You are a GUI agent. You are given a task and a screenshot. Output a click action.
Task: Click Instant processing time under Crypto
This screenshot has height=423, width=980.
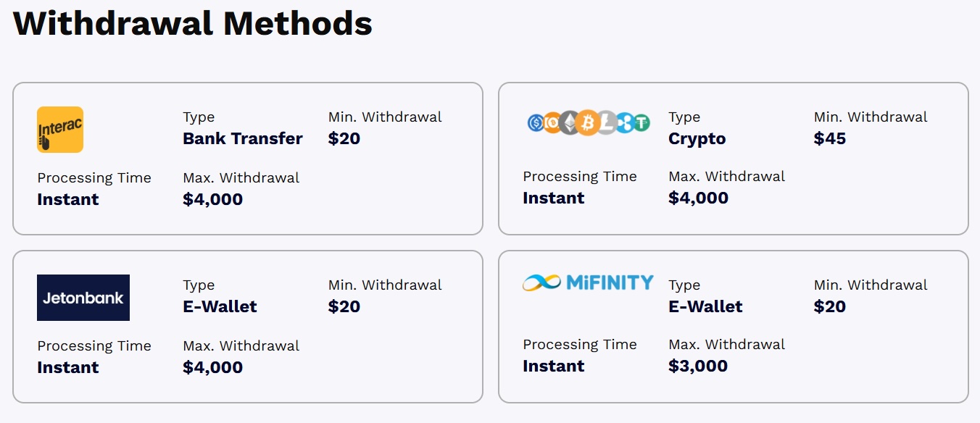(553, 198)
